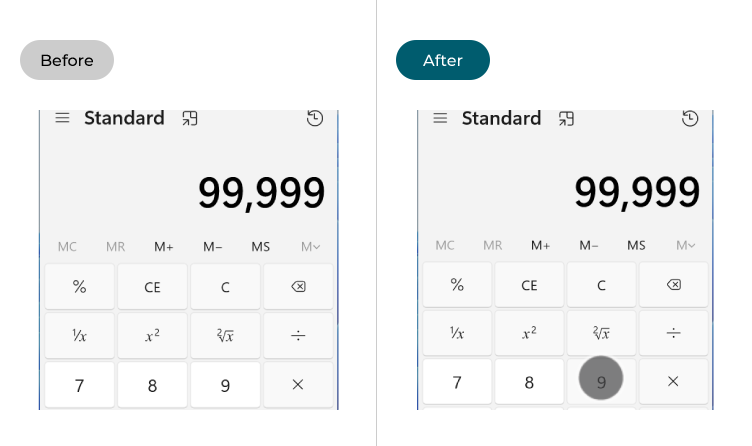Click the multiply key in the Before calculator
The image size is (752, 446).
pos(297,385)
